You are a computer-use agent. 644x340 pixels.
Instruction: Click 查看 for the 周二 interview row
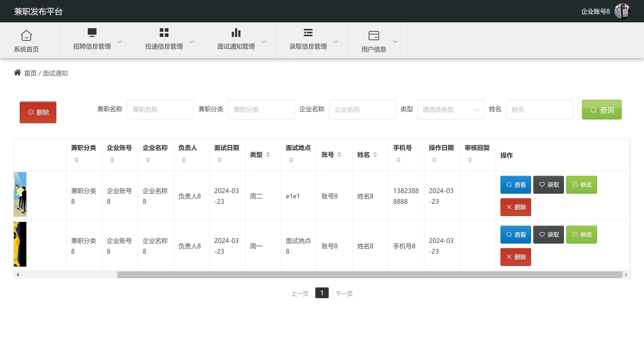coord(515,185)
